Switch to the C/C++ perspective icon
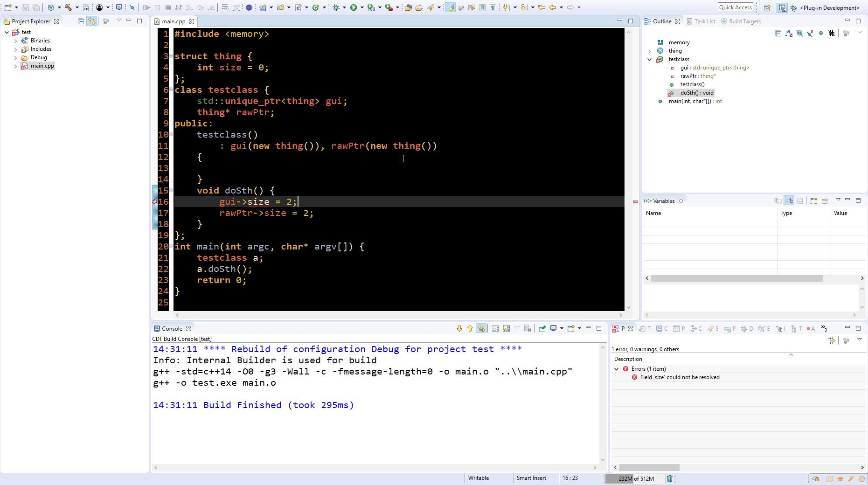 (782, 7)
